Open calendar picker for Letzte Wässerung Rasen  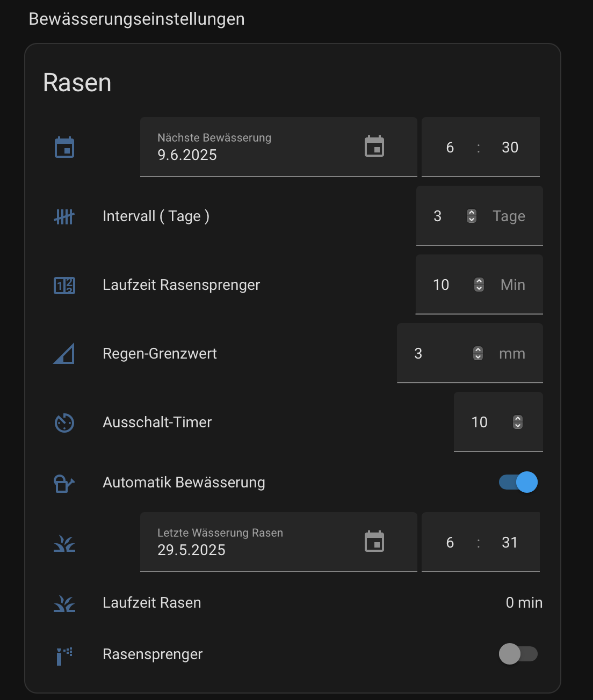pyautogui.click(x=374, y=542)
